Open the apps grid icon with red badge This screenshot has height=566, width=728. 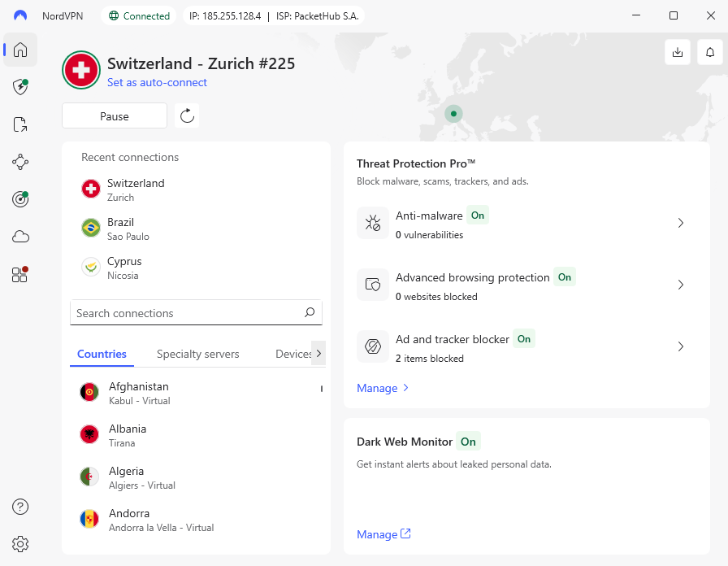tap(19, 275)
